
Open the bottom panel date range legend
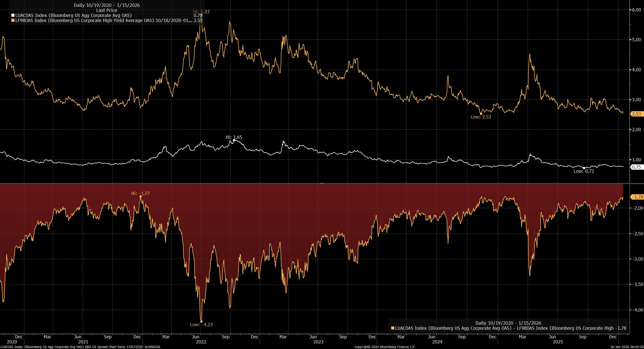coord(508,323)
